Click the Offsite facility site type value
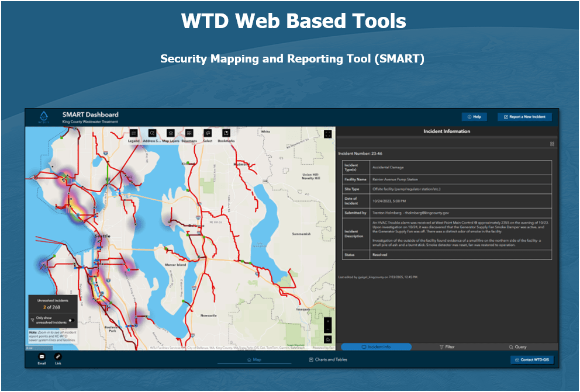The image size is (580, 392). [406, 189]
